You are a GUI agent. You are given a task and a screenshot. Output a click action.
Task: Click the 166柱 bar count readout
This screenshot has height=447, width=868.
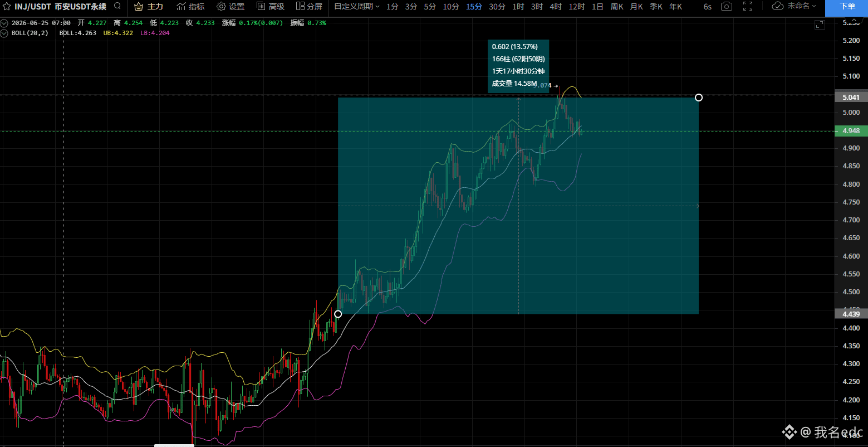[518, 59]
